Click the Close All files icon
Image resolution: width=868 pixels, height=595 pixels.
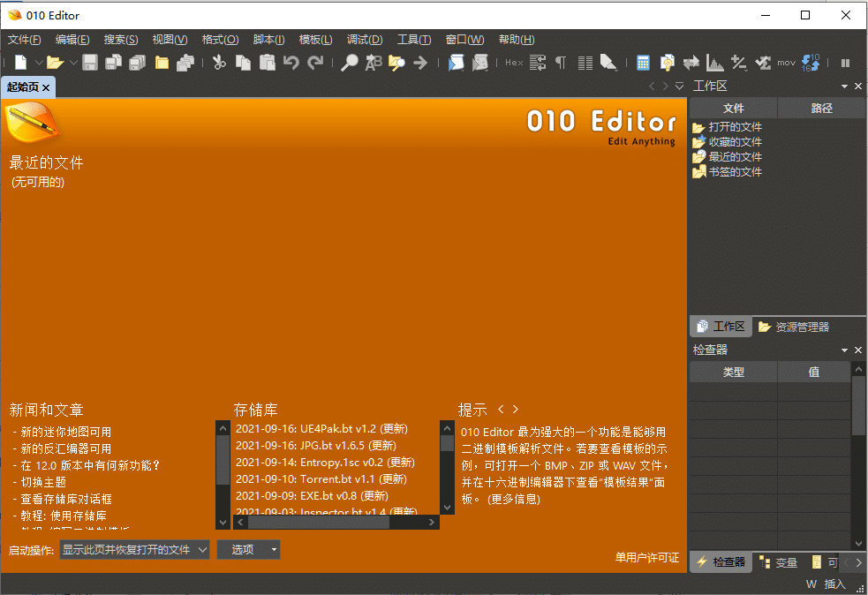point(185,63)
